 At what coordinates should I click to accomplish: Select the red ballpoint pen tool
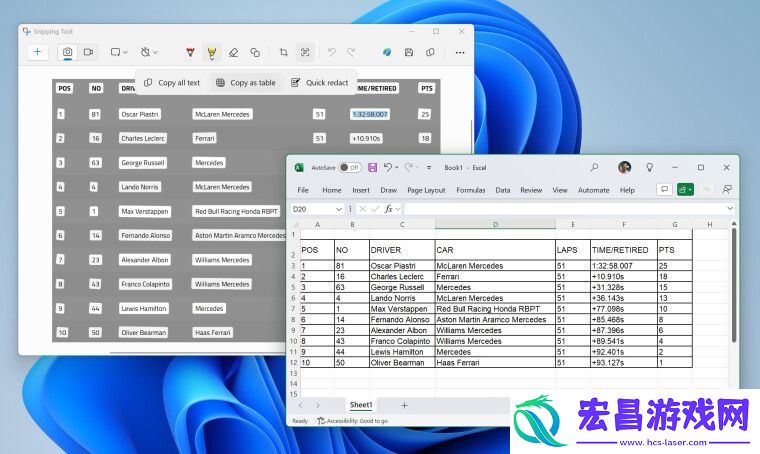(190, 52)
